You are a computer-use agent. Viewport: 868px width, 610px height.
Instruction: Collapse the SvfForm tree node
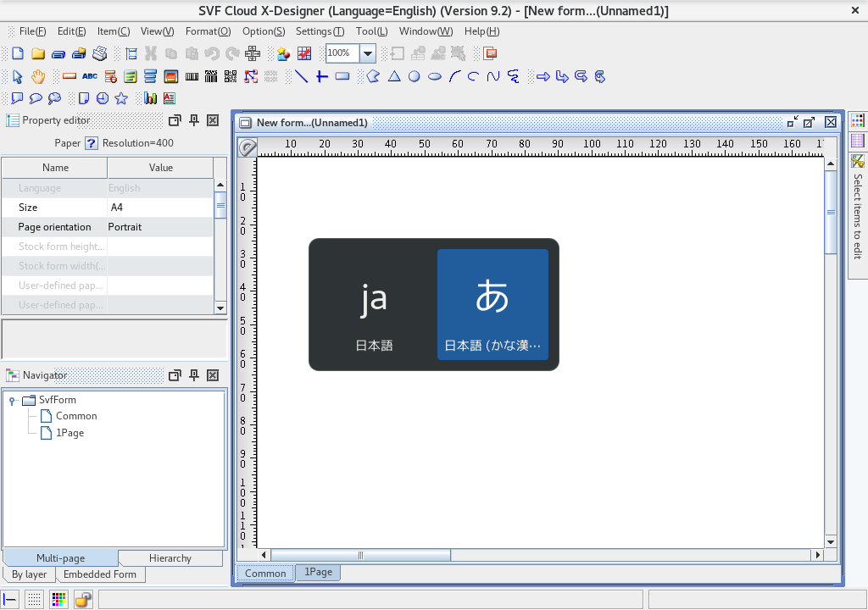[x=12, y=401]
